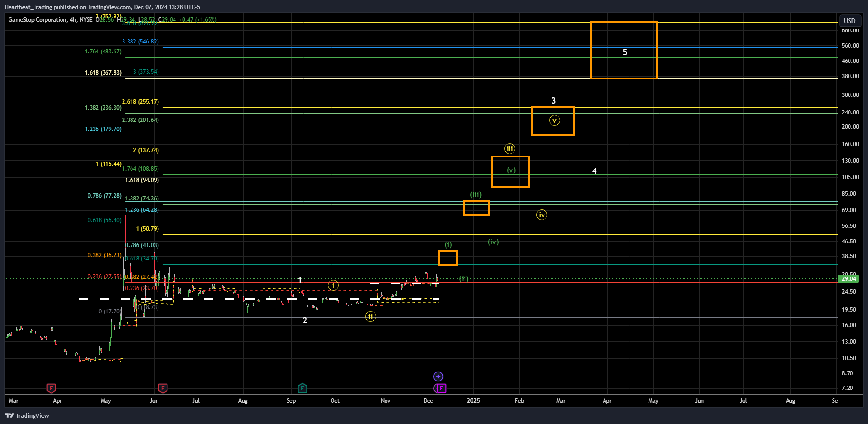The height and width of the screenshot is (424, 868).
Task: Click the 7.20 price axis label
Action: click(x=848, y=388)
